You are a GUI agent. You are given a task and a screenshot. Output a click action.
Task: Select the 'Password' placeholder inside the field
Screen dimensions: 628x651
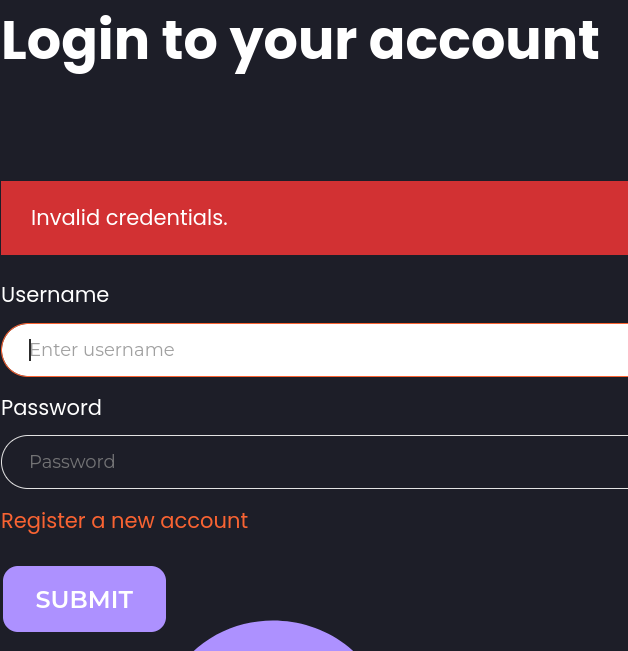point(72,462)
